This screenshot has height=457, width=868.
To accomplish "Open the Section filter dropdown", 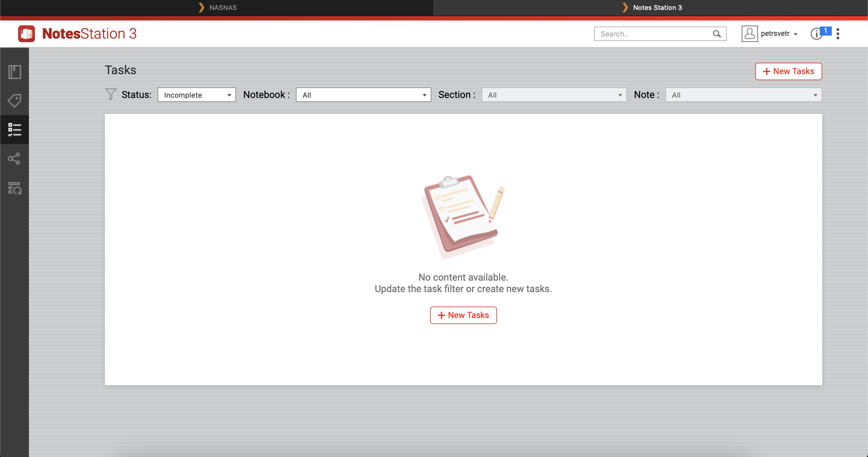I will 554,95.
